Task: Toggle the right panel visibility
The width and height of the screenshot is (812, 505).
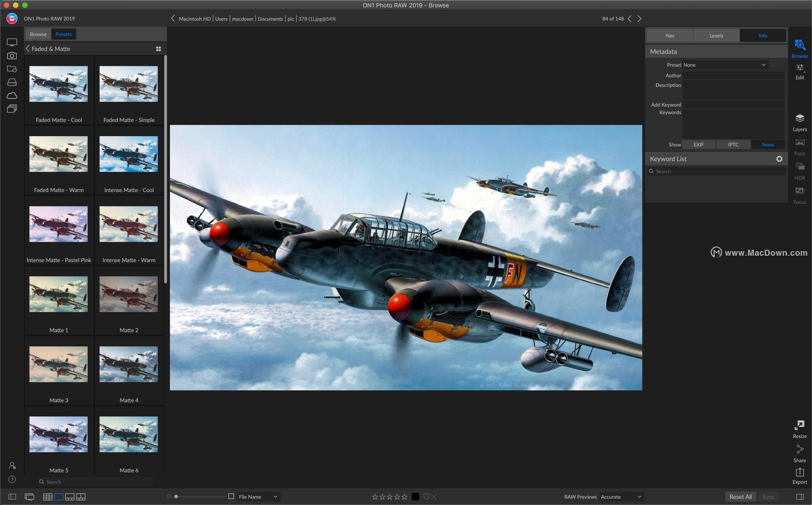Action: (x=800, y=497)
